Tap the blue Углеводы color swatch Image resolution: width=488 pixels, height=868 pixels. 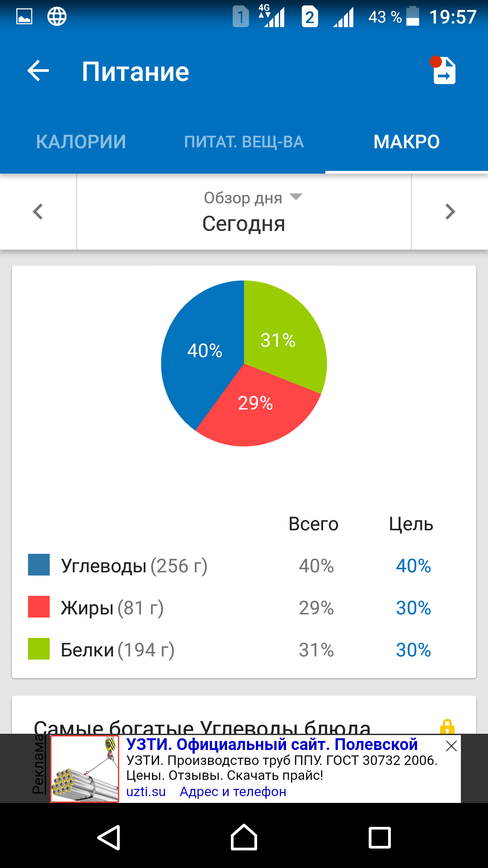click(39, 565)
